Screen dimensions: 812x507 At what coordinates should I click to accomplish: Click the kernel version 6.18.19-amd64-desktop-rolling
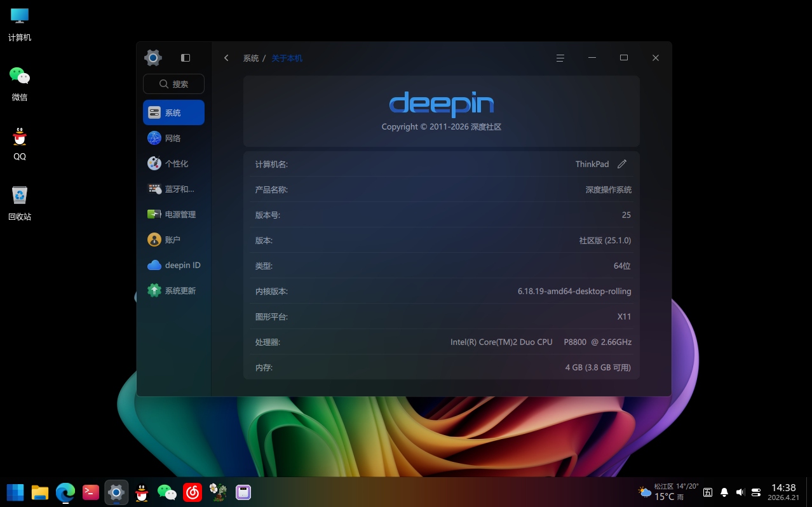574,291
